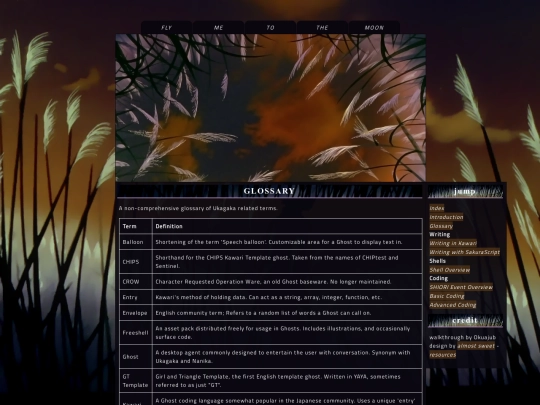Click the jump sidebar heading
Screen dimensions: 540x405
[465, 191]
